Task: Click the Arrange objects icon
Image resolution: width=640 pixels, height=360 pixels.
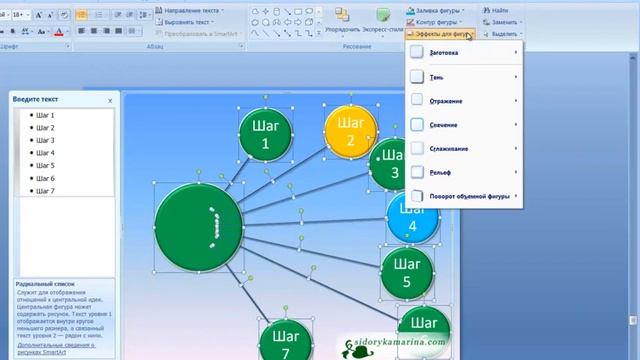Action: click(x=342, y=15)
